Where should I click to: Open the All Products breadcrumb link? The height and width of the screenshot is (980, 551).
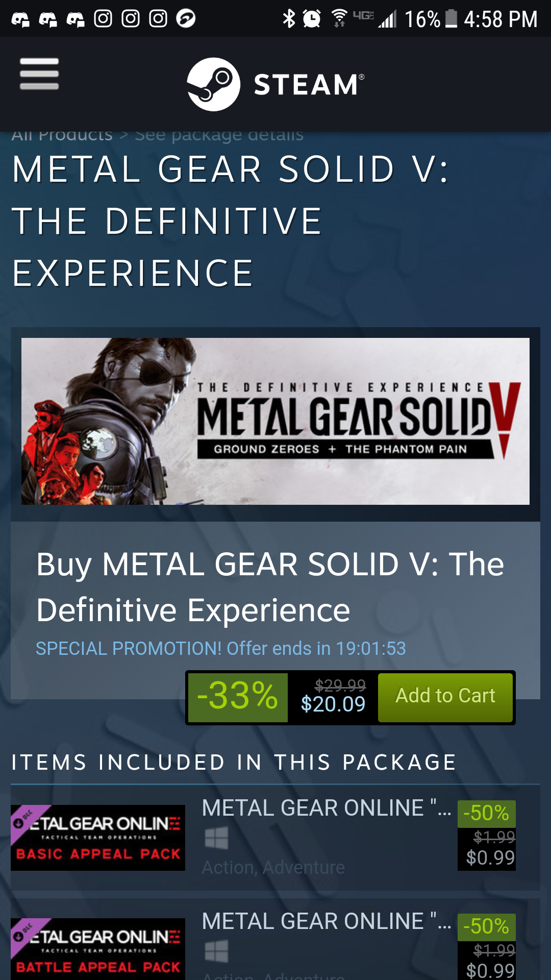pyautogui.click(x=62, y=135)
